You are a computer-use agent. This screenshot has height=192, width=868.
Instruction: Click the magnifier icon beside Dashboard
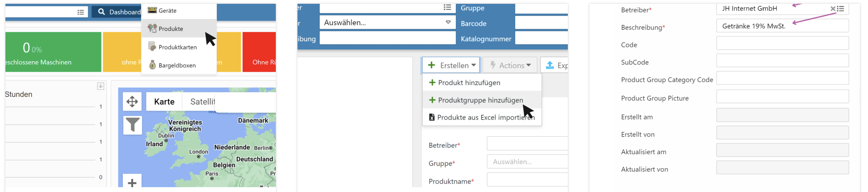coord(101,12)
